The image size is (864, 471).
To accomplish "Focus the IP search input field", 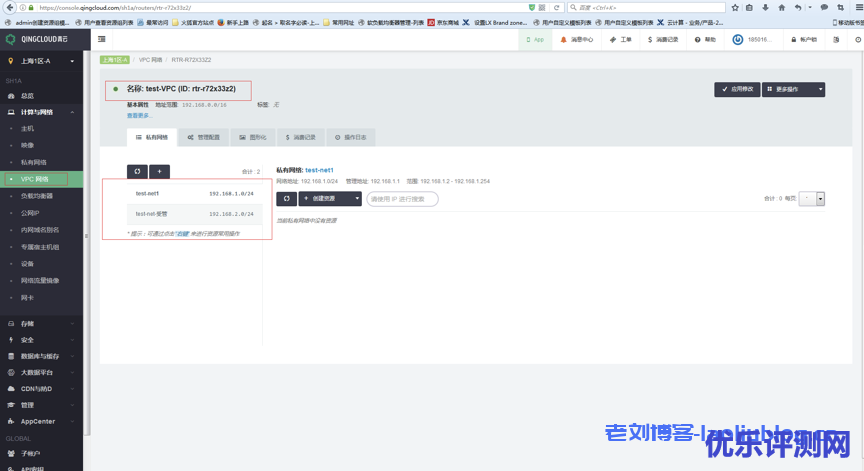I will [402, 199].
